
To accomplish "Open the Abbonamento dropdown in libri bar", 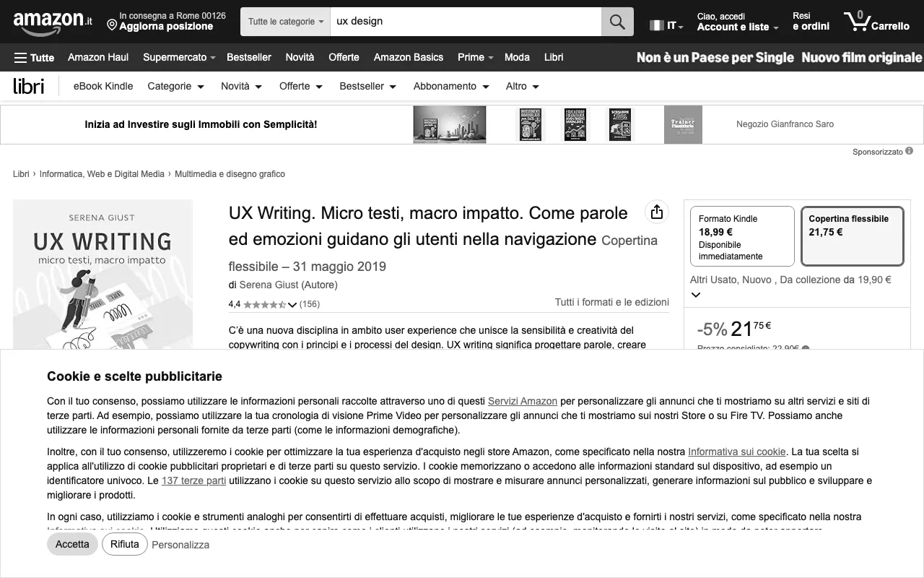I will coord(451,86).
